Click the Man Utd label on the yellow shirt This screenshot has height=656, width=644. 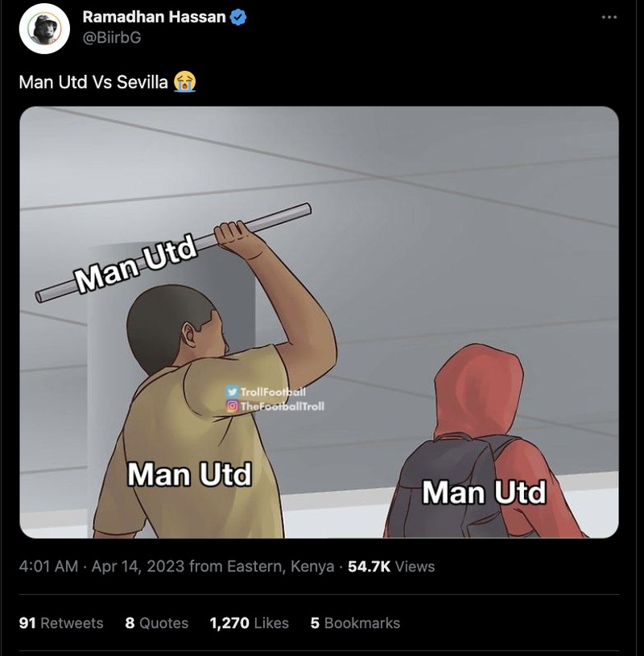[x=189, y=473]
